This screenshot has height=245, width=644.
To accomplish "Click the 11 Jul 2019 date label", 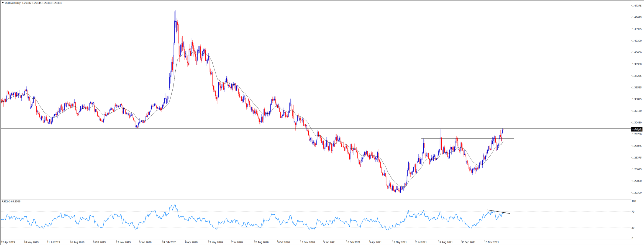I will pos(54,242).
